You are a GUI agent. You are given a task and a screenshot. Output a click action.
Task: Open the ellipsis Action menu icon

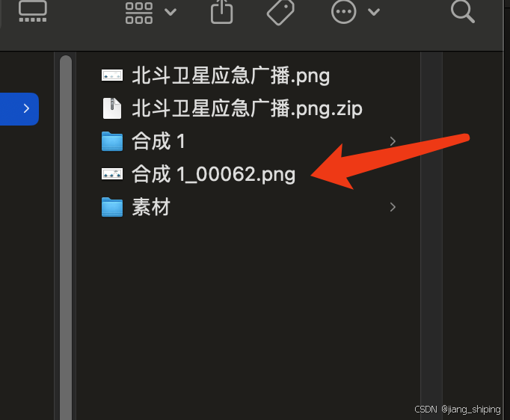343,12
